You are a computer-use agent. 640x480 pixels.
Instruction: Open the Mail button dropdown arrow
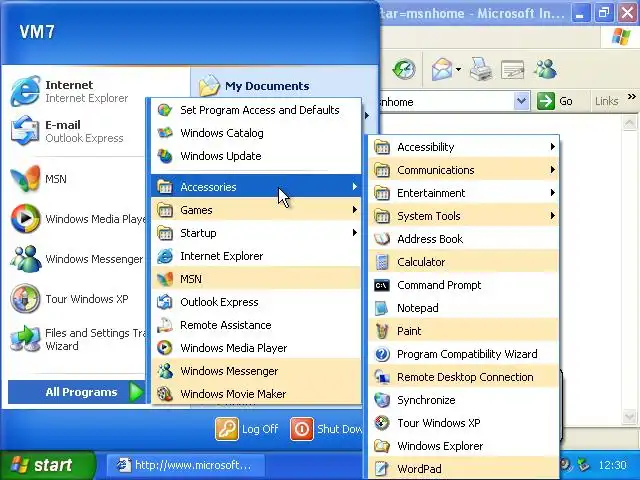click(459, 69)
